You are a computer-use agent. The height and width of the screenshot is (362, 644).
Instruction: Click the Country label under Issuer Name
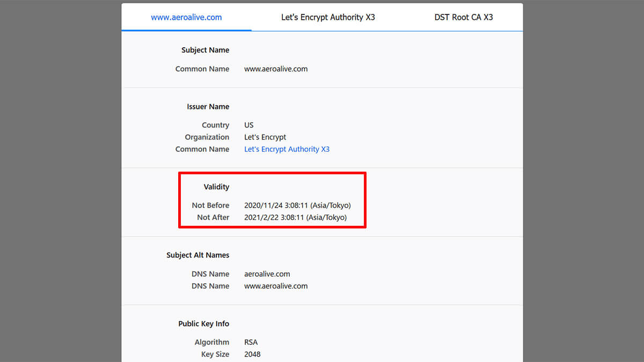click(x=215, y=125)
